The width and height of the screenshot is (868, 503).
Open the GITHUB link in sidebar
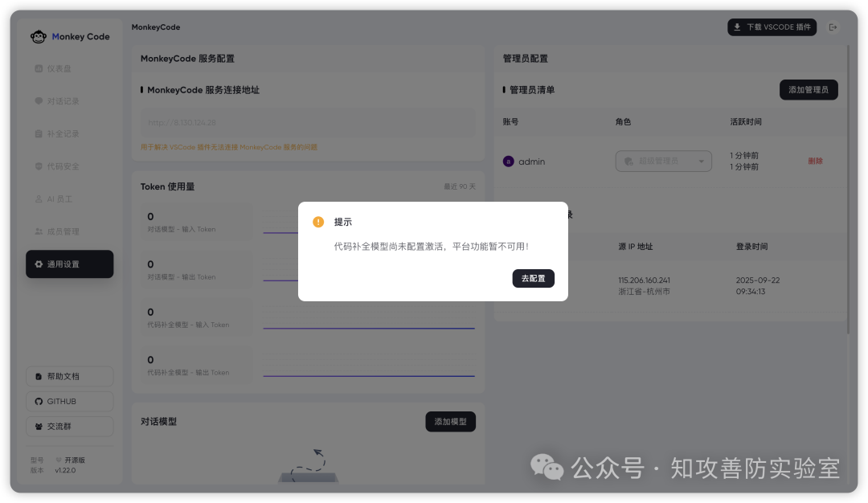(69, 401)
